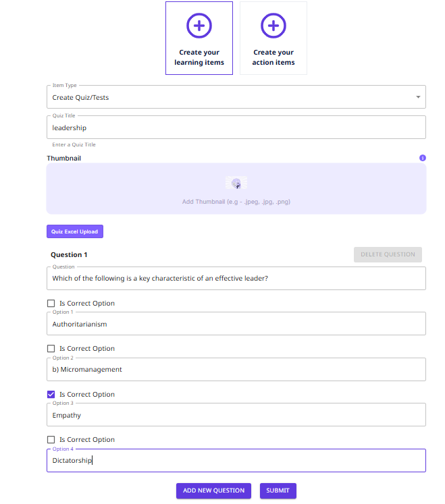Open the Item Type dropdown arrow

pyautogui.click(x=418, y=98)
